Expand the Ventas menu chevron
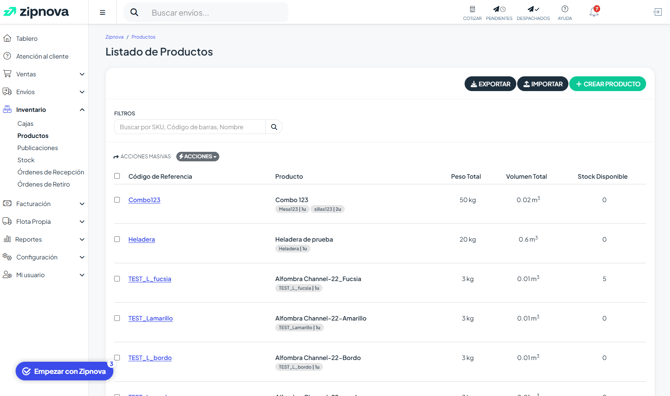Viewport: 670px width, 396px height. pos(82,74)
